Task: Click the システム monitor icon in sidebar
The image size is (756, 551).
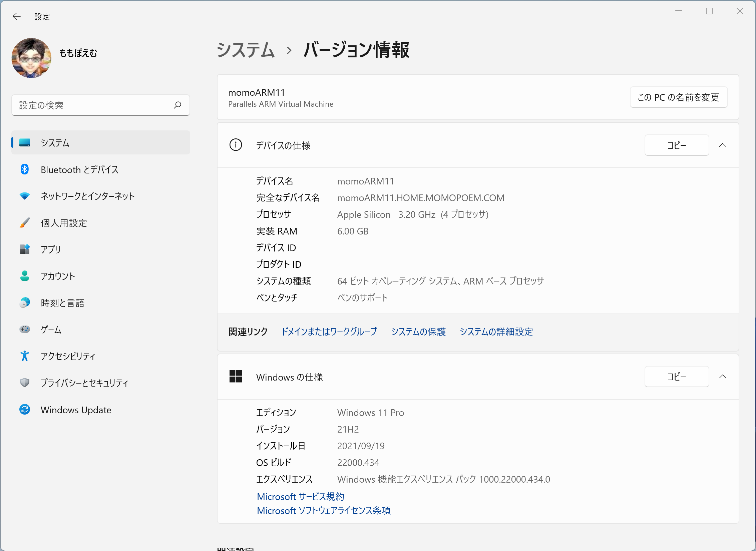Action: click(25, 143)
